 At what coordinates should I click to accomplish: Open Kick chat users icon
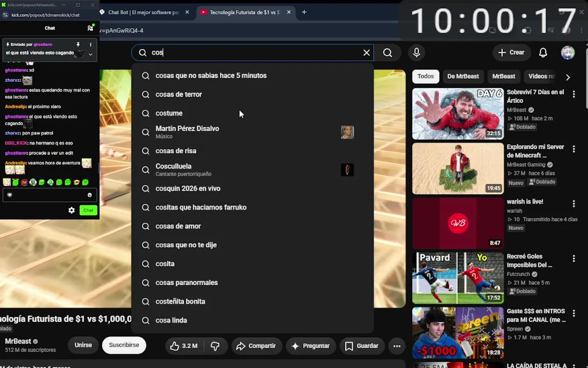click(x=90, y=28)
